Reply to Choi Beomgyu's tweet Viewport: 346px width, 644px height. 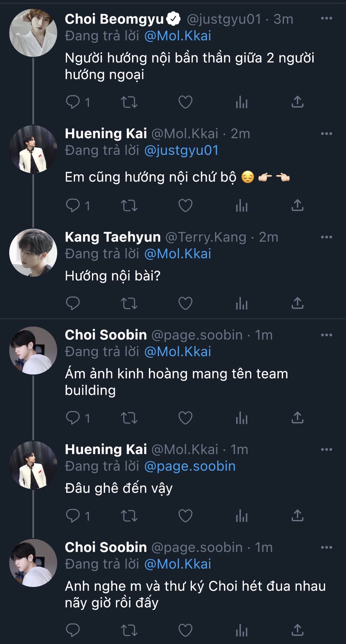tap(73, 102)
